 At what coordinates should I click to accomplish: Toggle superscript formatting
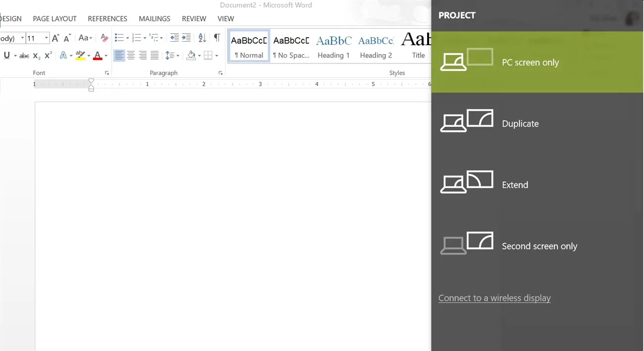48,56
